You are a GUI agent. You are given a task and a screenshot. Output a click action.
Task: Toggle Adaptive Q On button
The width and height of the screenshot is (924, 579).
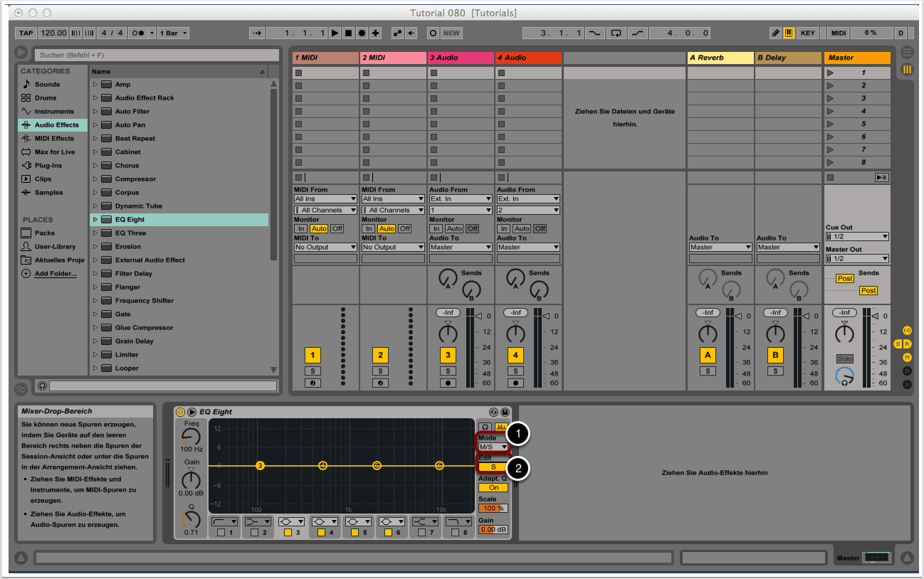493,488
